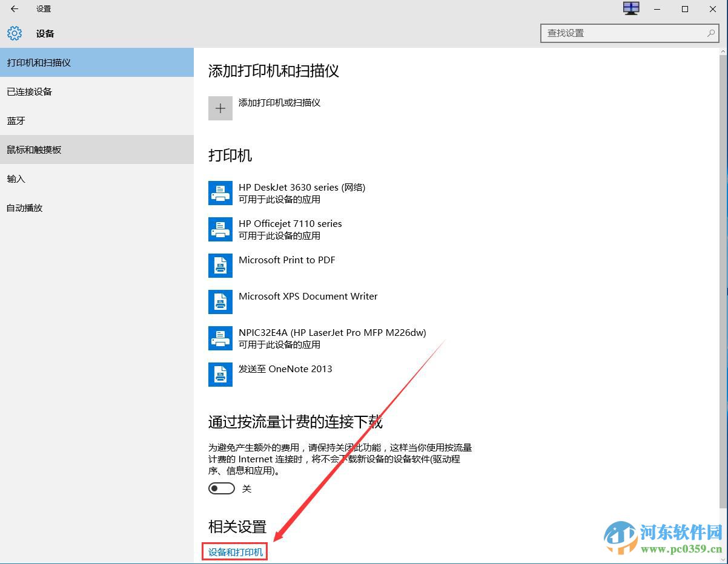The height and width of the screenshot is (564, 728).
Task: Click the search magnifier in the search box
Action: coord(710,33)
